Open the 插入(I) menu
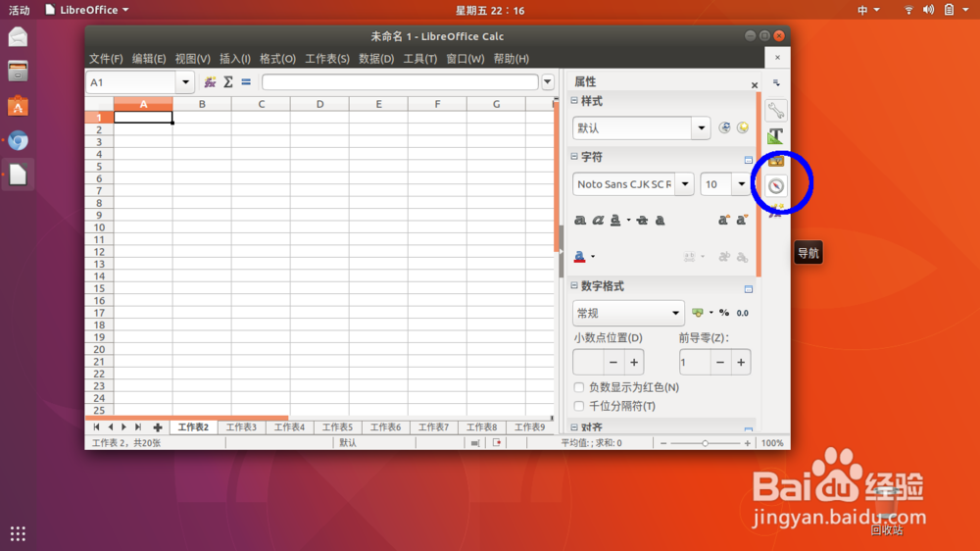 (235, 59)
